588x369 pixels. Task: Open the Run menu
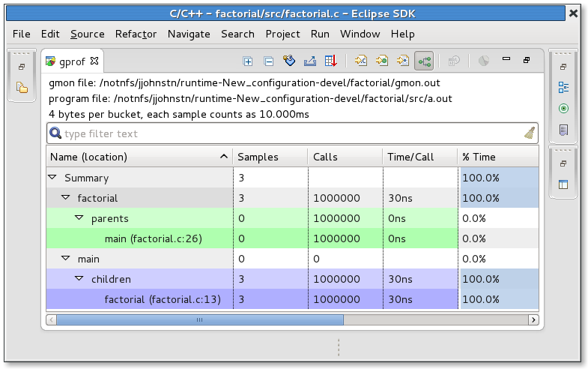click(x=320, y=34)
